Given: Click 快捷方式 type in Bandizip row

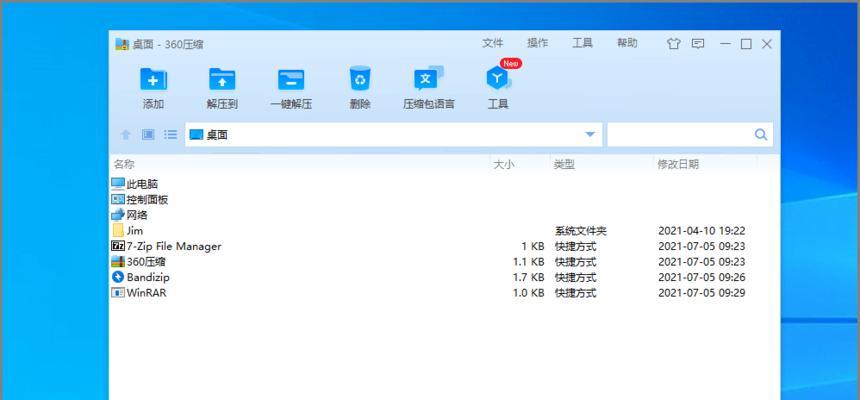Looking at the screenshot, I should tap(575, 277).
